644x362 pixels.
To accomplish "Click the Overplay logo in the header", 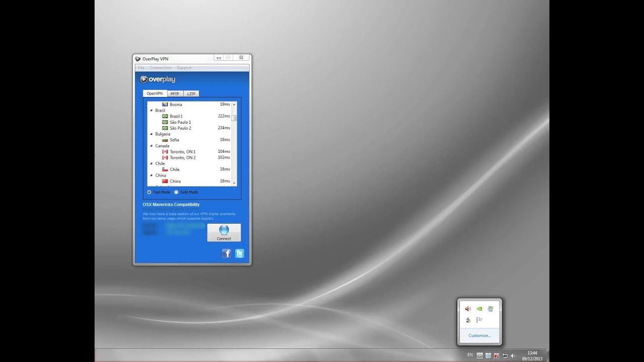I will (x=157, y=79).
